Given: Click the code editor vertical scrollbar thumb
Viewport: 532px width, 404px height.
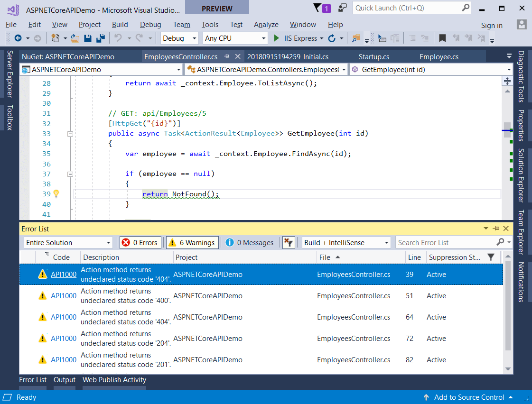Looking at the screenshot, I should pos(507,130).
